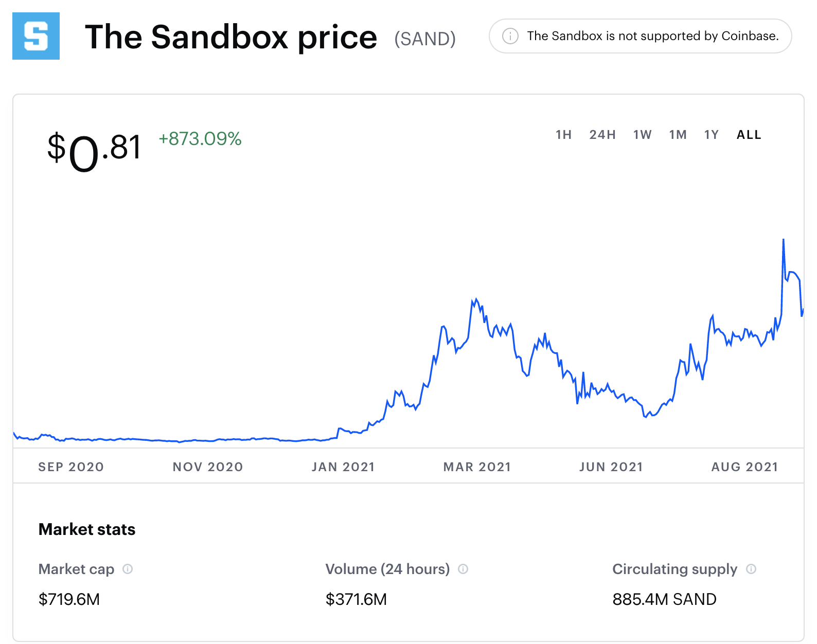Click the SEP 2020 axis label
The image size is (817, 644).
pyautogui.click(x=71, y=467)
